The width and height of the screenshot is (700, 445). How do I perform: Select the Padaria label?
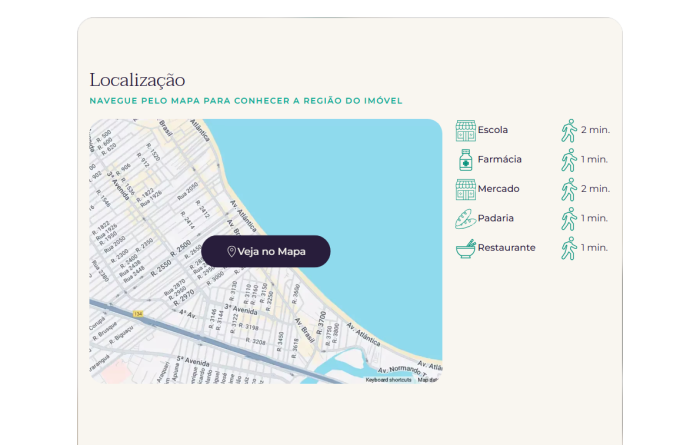tap(497, 218)
